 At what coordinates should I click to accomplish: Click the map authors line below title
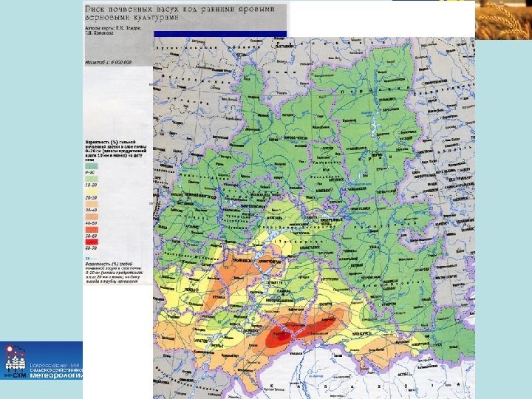tap(113, 31)
